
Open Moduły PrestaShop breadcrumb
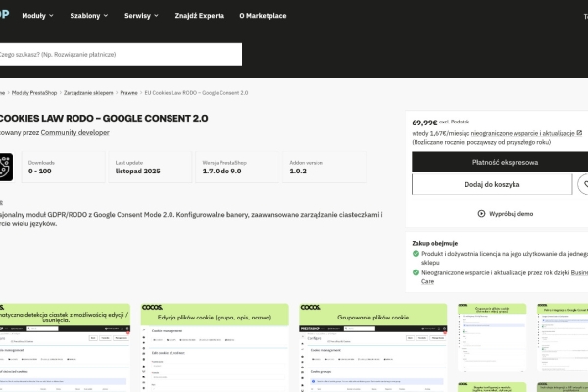click(x=34, y=93)
